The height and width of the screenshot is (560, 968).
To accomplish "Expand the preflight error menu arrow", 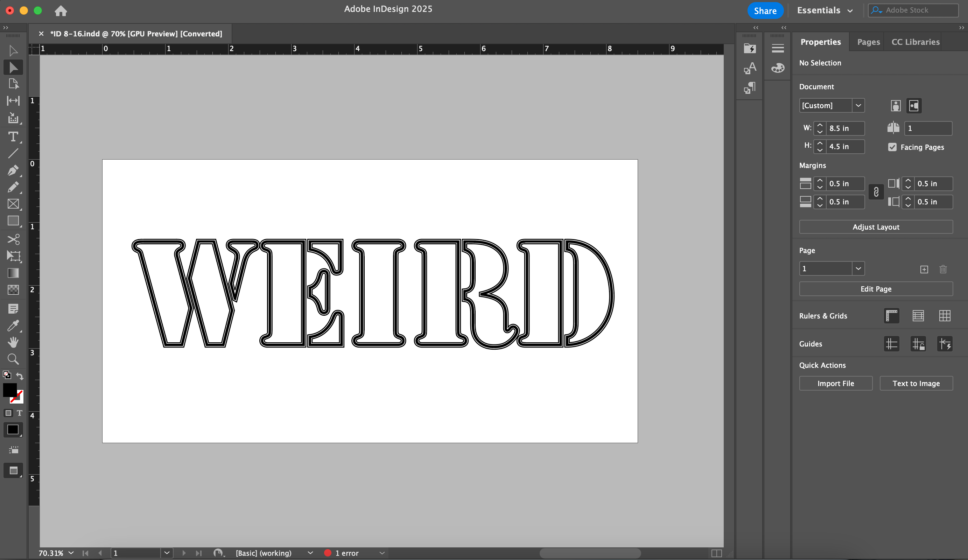I will (x=382, y=553).
